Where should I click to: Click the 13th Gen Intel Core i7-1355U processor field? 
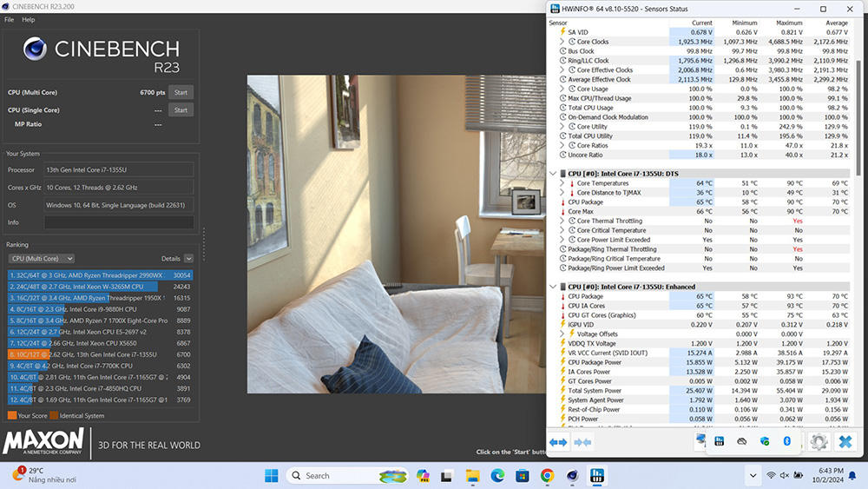point(119,170)
